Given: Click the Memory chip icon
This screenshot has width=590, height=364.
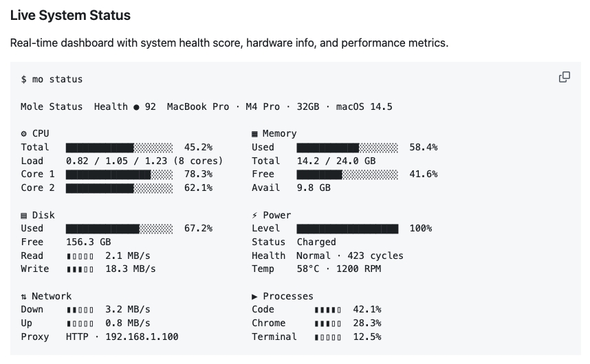Looking at the screenshot, I should [x=254, y=133].
